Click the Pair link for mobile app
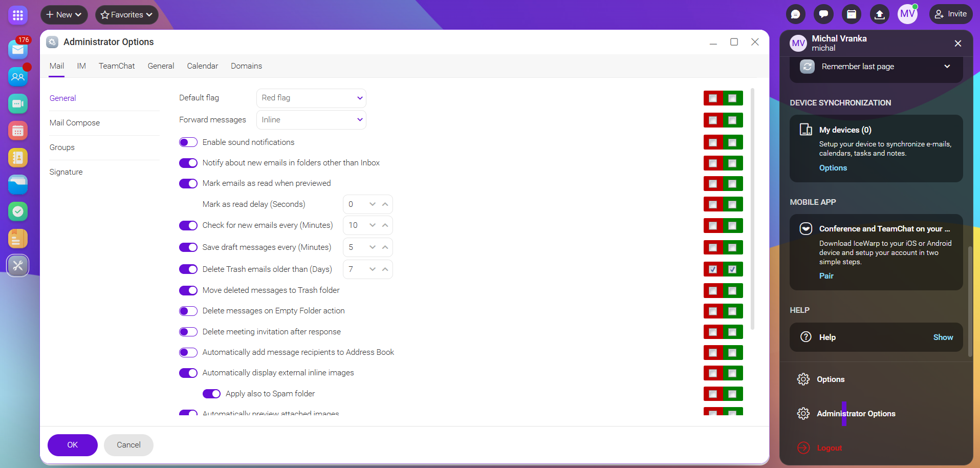980x468 pixels. point(826,276)
